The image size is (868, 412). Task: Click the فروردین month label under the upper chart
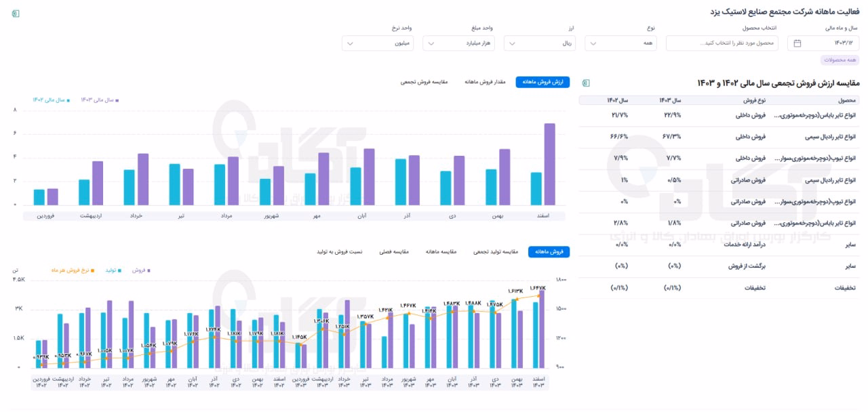tap(45, 215)
